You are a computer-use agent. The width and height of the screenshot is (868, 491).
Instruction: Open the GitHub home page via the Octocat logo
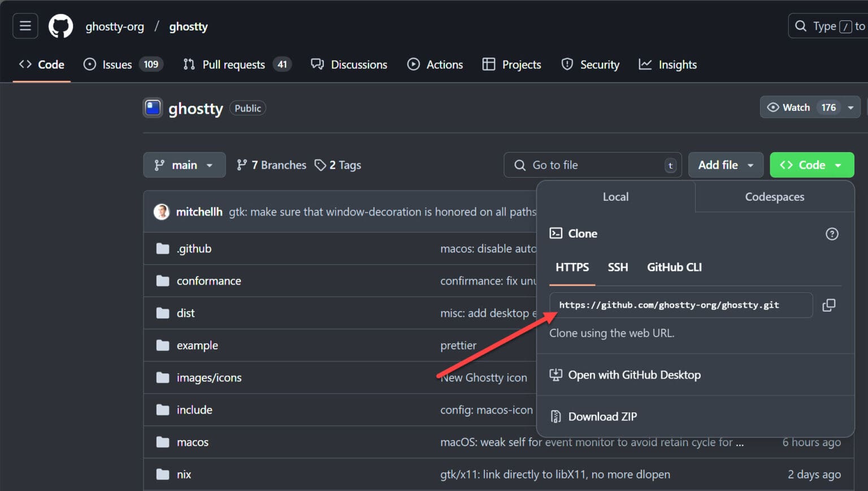point(60,25)
